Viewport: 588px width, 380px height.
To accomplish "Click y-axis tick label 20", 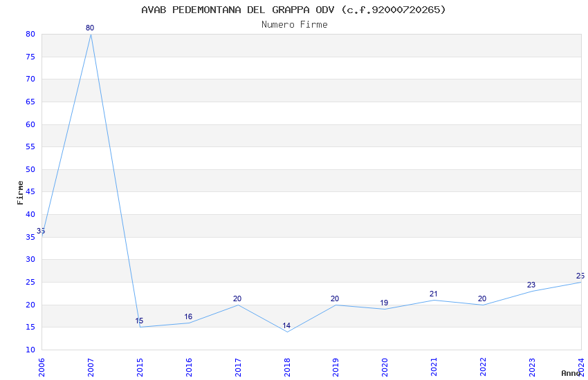I will pyautogui.click(x=30, y=305).
